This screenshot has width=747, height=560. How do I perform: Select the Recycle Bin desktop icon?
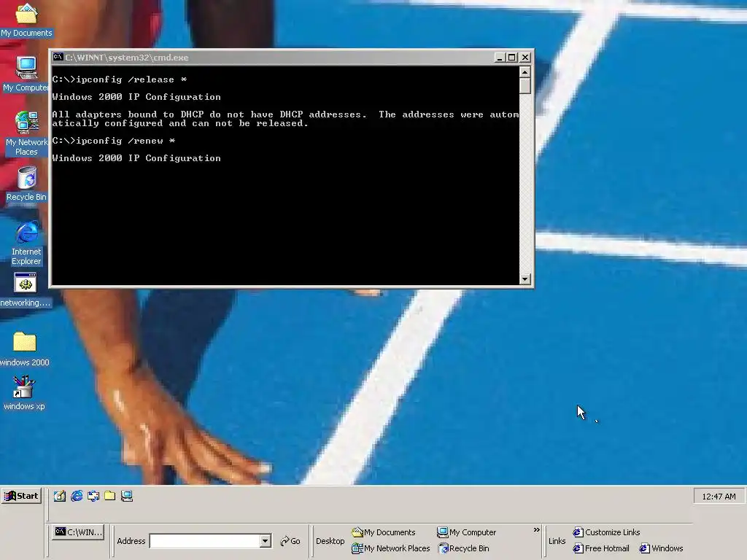[x=26, y=184]
